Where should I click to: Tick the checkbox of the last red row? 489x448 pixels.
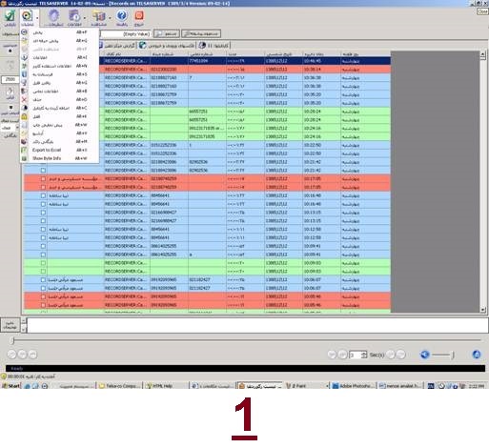pos(43,305)
